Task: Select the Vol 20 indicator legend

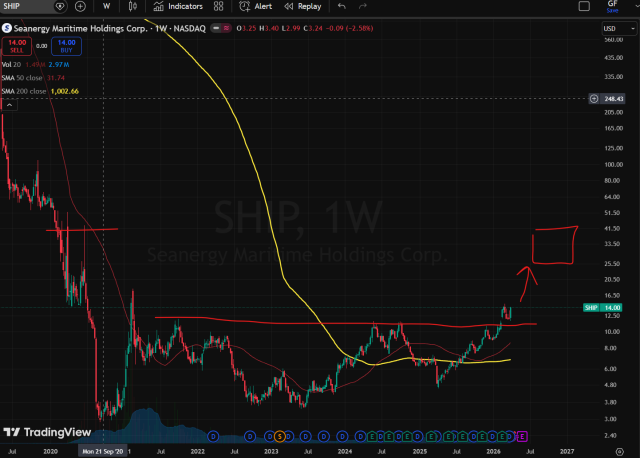Action: point(12,62)
